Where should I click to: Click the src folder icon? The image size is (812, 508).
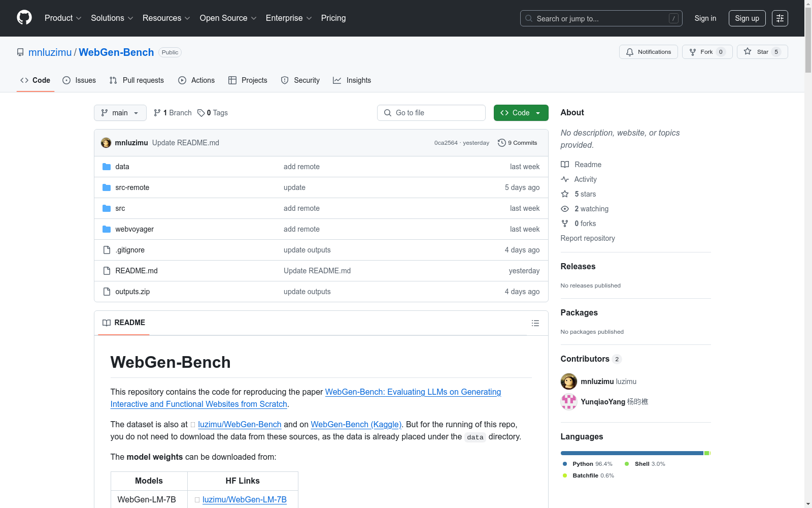point(107,208)
